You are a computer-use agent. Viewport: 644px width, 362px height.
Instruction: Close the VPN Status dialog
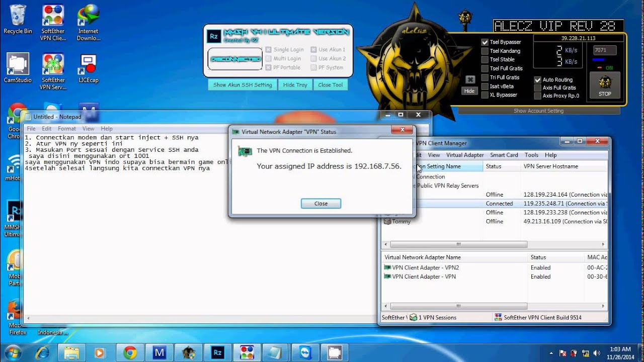(321, 204)
